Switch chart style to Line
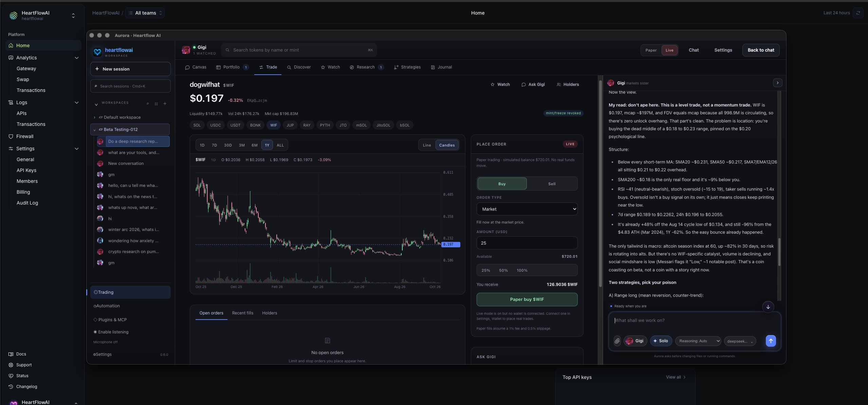This screenshot has height=405, width=868. click(427, 145)
